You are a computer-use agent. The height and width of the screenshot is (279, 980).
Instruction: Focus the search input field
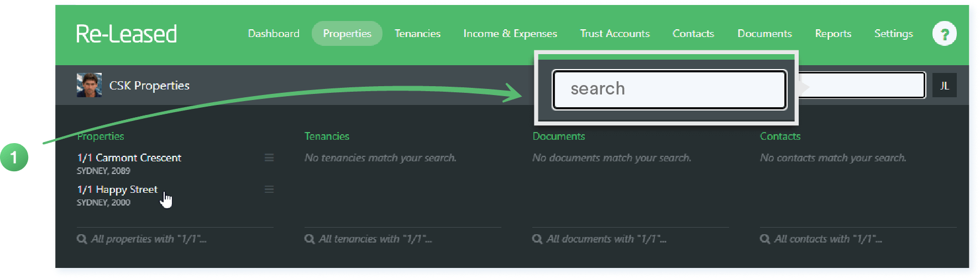[x=669, y=89]
